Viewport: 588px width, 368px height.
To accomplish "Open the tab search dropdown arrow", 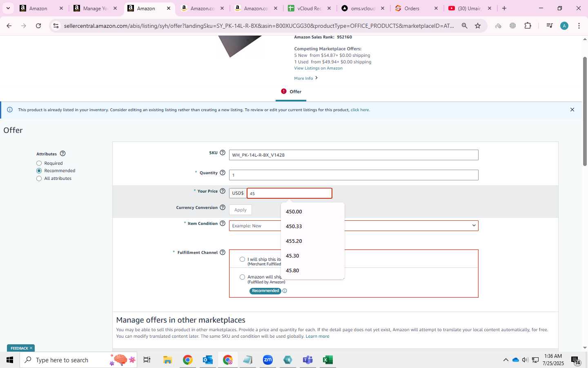I will coord(8,8).
